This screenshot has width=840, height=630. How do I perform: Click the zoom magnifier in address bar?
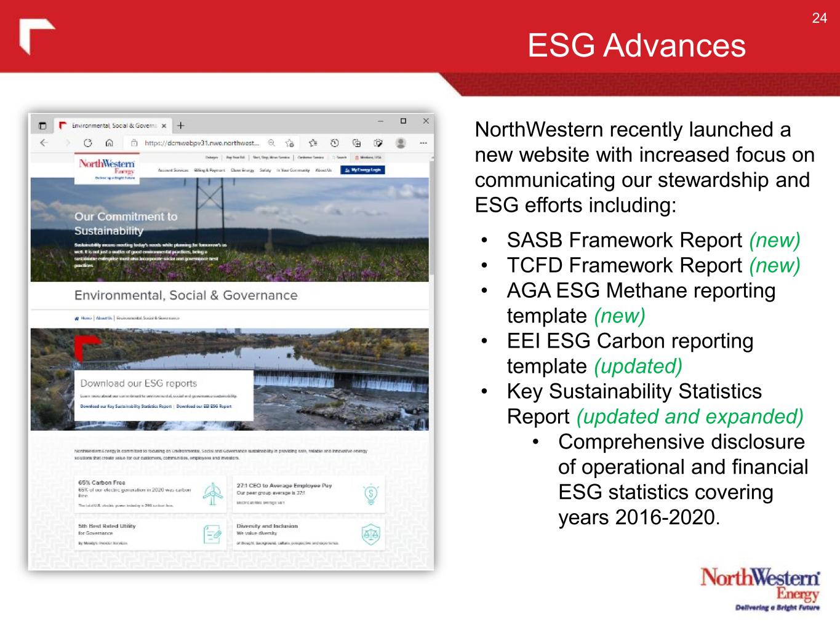(x=271, y=143)
